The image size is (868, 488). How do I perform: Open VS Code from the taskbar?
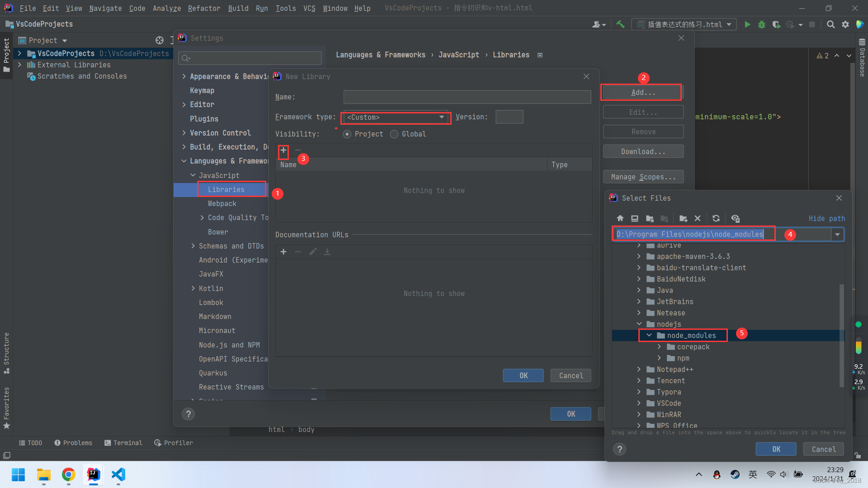click(118, 474)
